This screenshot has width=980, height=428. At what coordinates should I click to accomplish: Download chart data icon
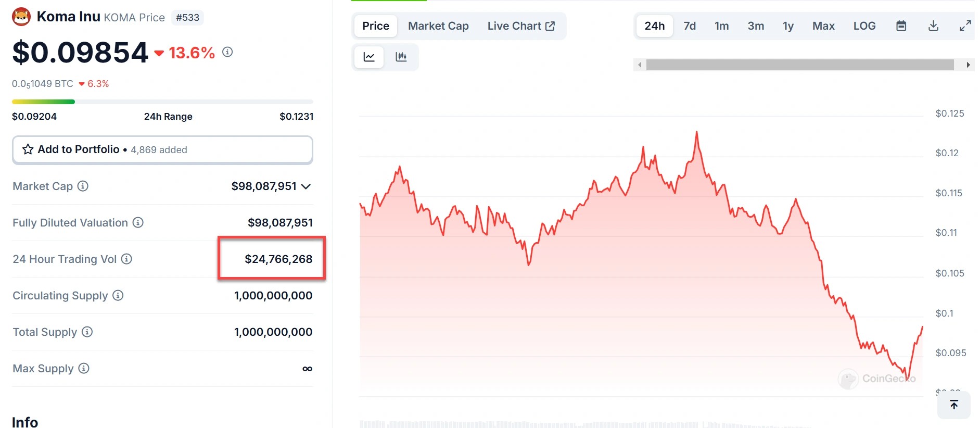click(x=933, y=26)
